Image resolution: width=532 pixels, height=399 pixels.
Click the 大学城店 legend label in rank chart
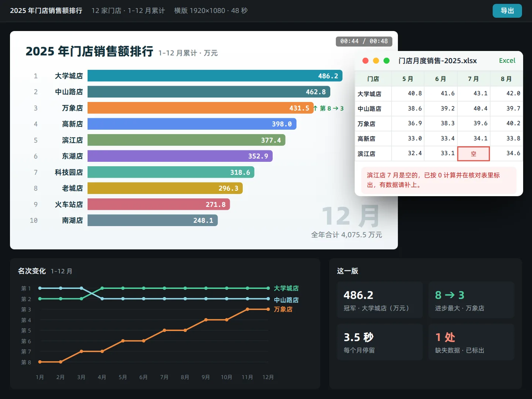286,288
